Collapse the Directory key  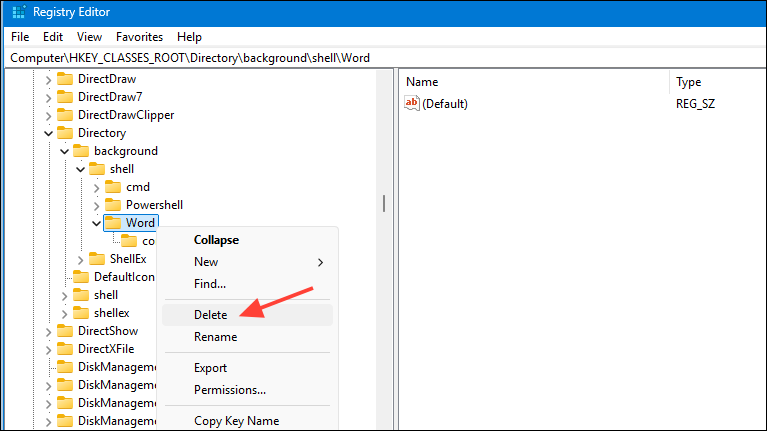coord(48,133)
